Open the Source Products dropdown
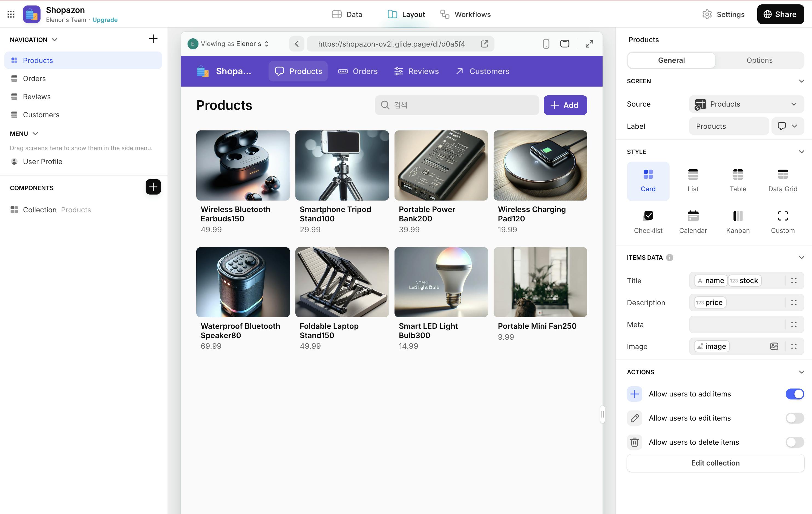Viewport: 812px width, 514px height. click(x=746, y=104)
